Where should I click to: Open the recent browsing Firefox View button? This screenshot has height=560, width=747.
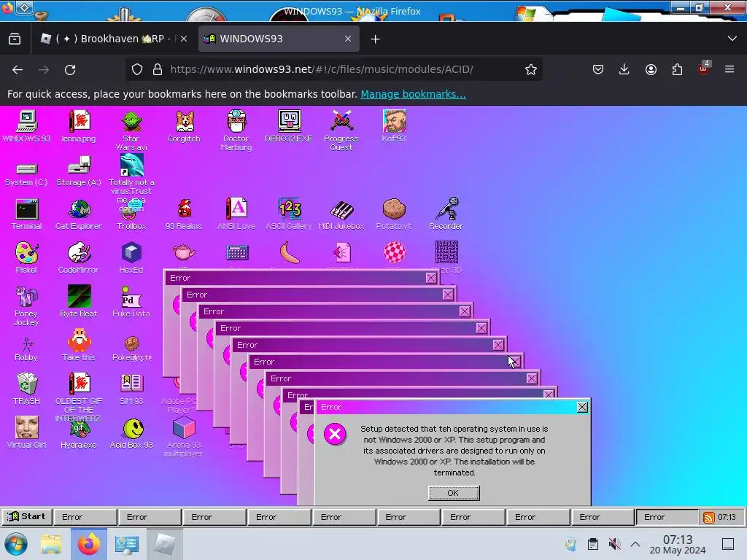[x=15, y=39]
